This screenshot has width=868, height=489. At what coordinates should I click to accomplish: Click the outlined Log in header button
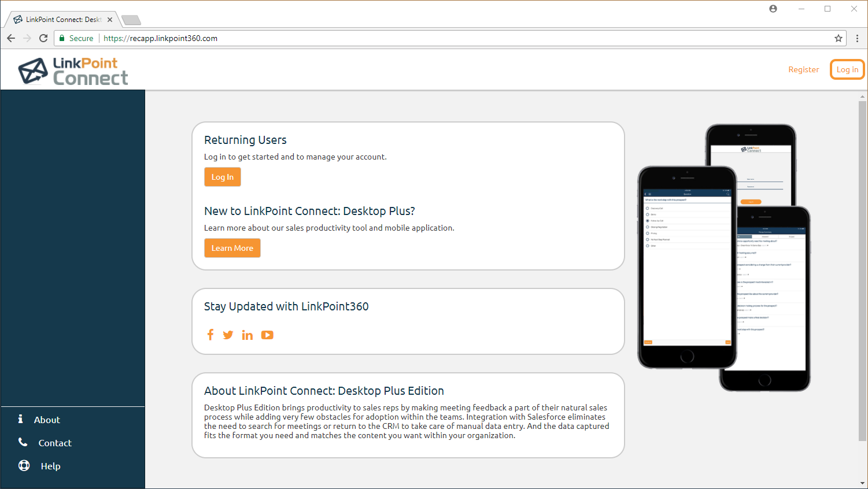point(847,69)
